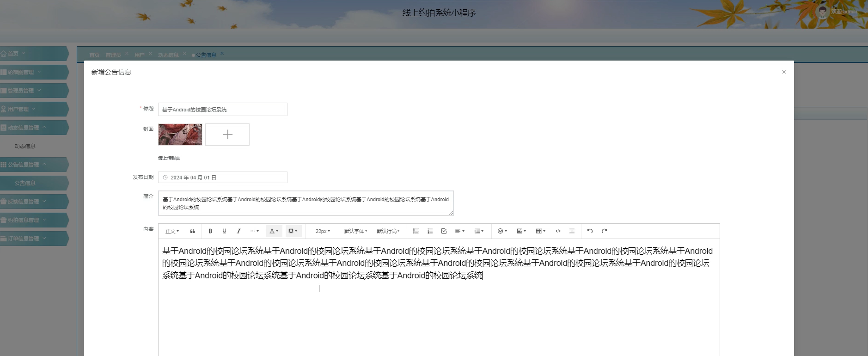
Task: Open the 默认字体 font family dropdown
Action: click(x=355, y=231)
